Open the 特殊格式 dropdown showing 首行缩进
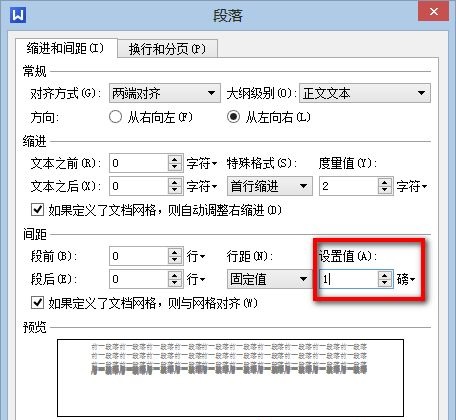Image resolution: width=456 pixels, height=420 pixels. (x=270, y=186)
